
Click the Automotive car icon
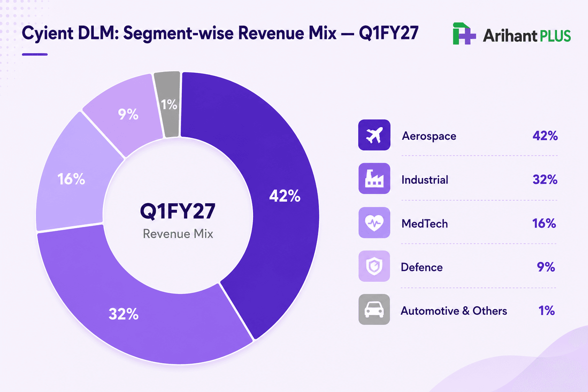click(374, 309)
